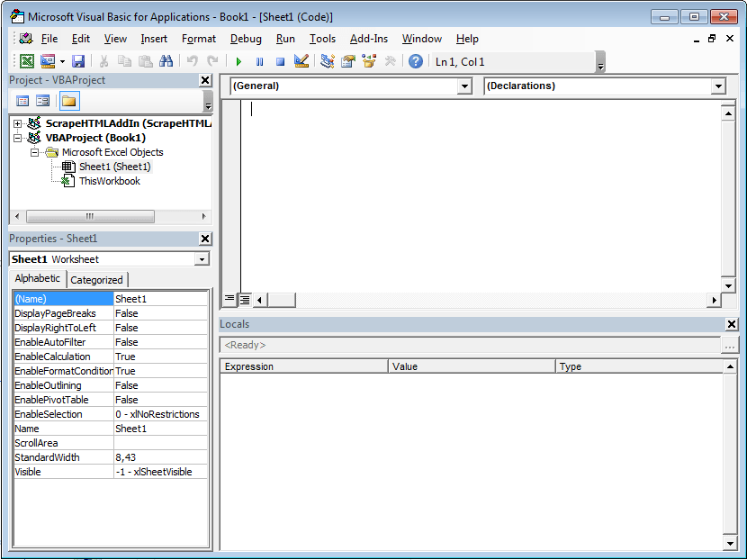The width and height of the screenshot is (747, 560).
Task: Click the Copy icon in toolbar
Action: [x=124, y=61]
